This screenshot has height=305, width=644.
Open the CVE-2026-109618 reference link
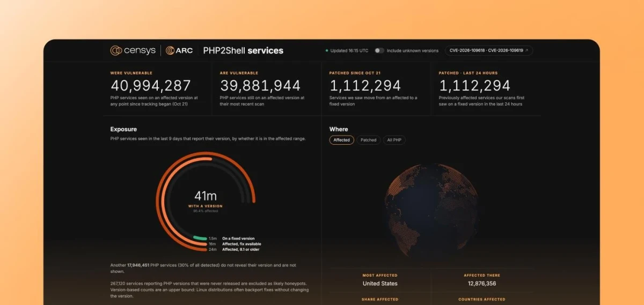[469, 50]
